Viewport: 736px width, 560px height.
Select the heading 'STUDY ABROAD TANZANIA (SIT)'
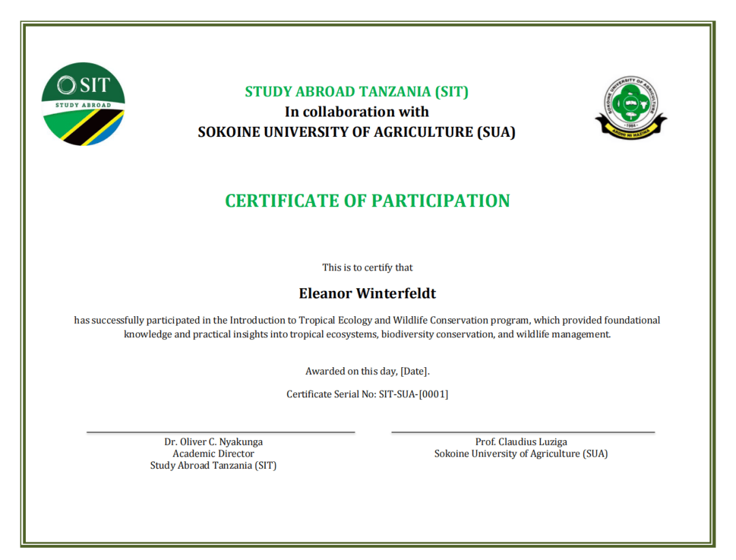tap(356, 91)
